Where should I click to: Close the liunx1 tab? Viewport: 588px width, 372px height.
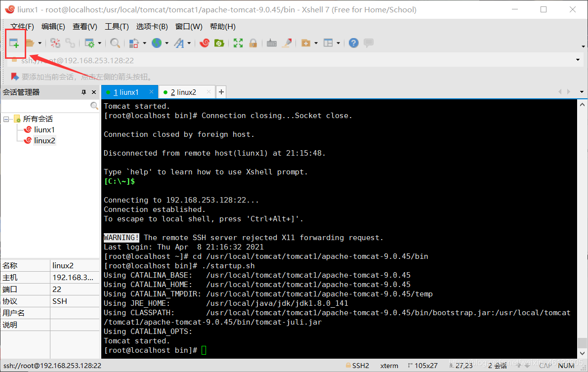coord(151,92)
